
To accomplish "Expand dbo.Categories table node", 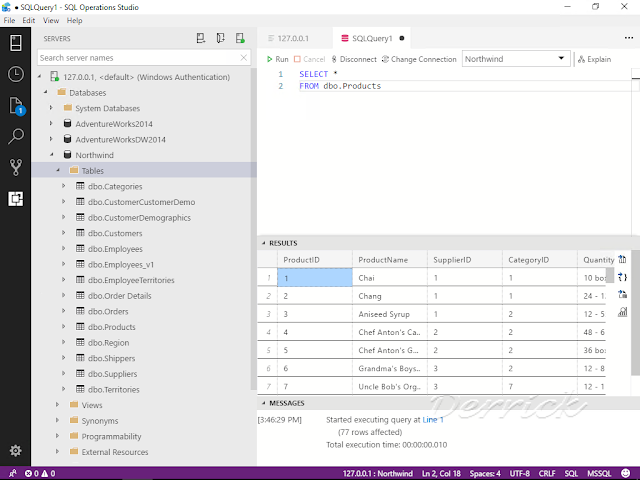I will click(x=64, y=186).
